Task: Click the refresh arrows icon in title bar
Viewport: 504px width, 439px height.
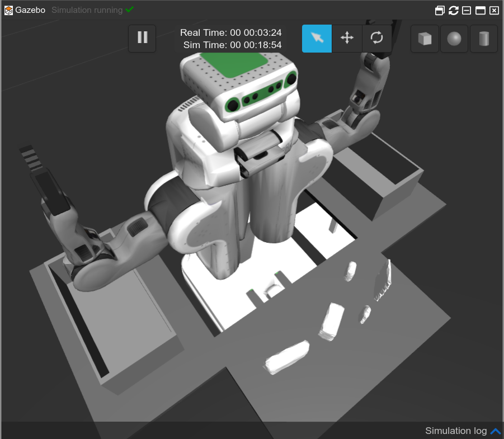Action: pos(453,11)
